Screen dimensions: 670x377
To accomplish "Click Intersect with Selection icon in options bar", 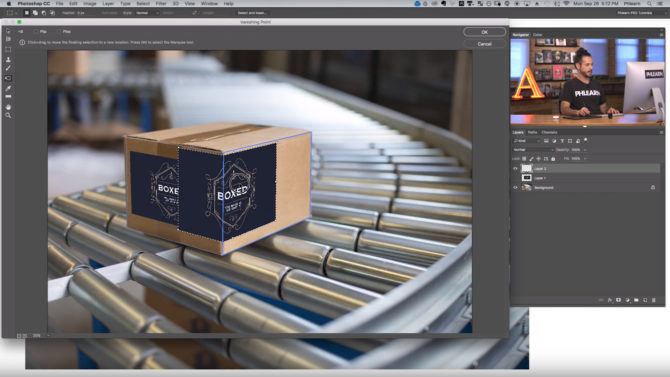I will (x=52, y=13).
